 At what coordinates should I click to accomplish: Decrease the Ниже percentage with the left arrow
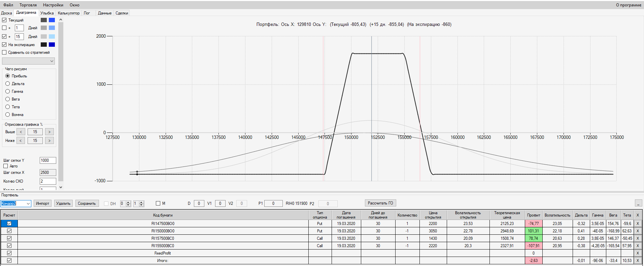[21, 141]
